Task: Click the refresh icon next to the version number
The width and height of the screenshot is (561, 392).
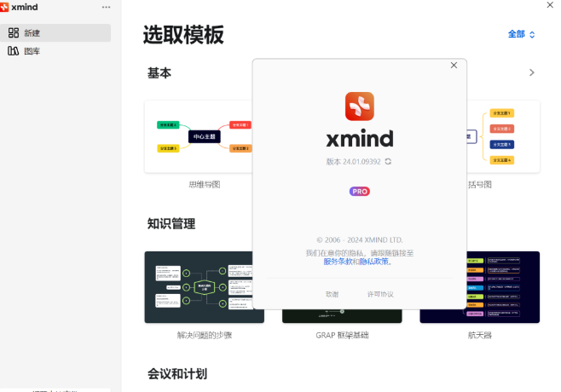Action: tap(388, 162)
